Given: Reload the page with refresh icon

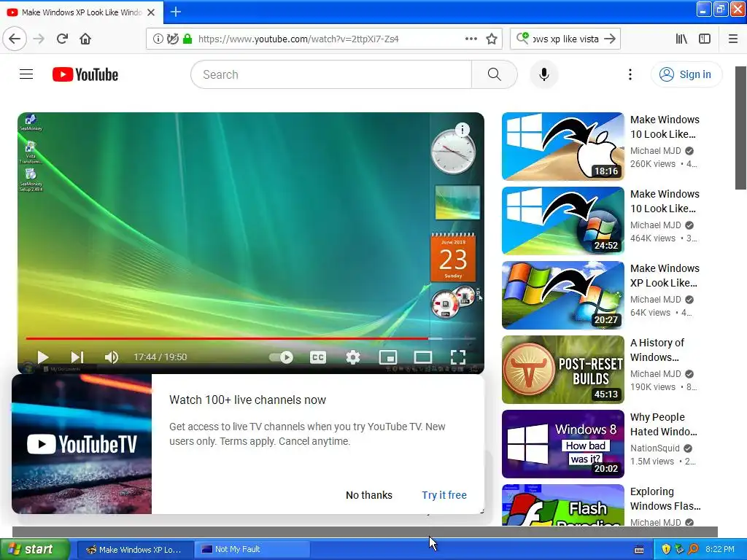Looking at the screenshot, I should 62,39.
